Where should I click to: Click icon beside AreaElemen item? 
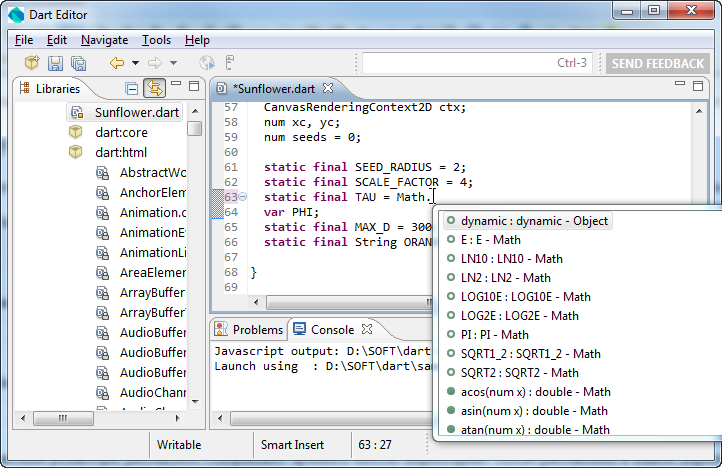(x=102, y=273)
